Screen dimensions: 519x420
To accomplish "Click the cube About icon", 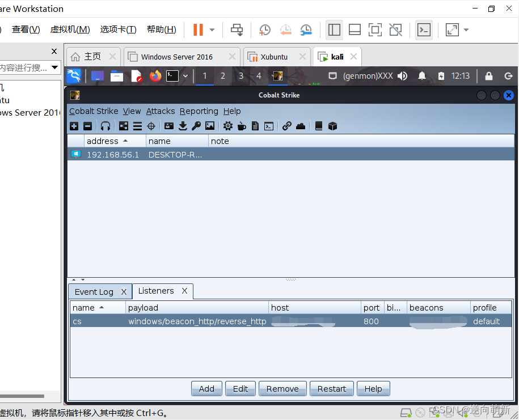I will coord(332,126).
